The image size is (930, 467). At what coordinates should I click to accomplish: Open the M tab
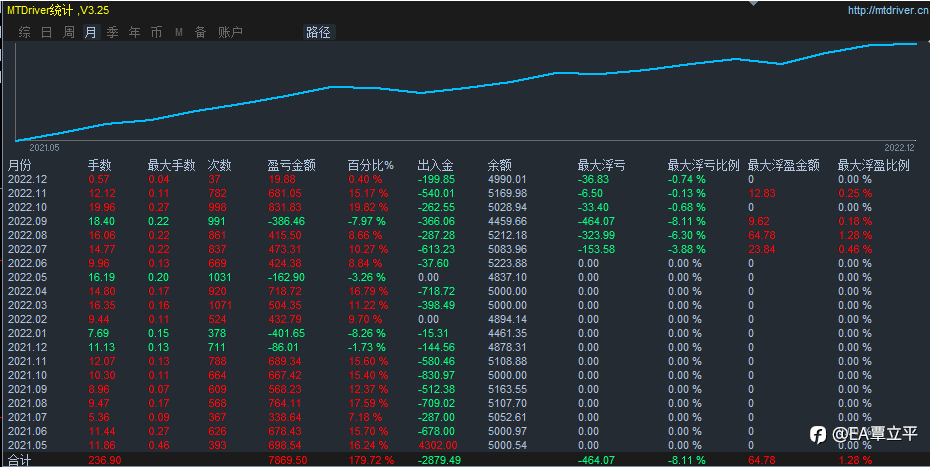[179, 32]
